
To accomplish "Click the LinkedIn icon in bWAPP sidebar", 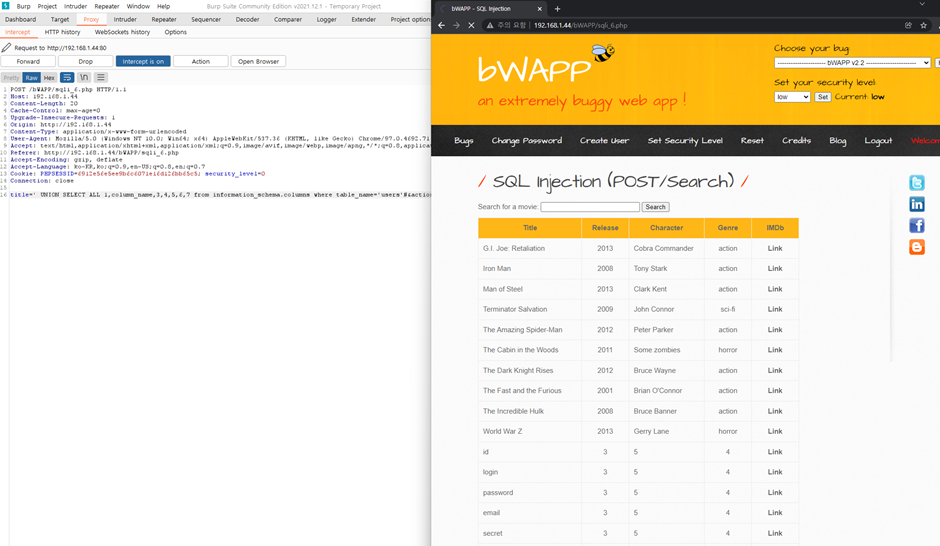I will [917, 204].
